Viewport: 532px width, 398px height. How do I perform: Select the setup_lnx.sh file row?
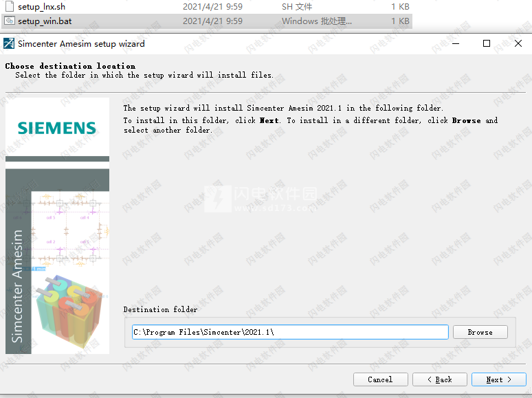[x=207, y=6]
